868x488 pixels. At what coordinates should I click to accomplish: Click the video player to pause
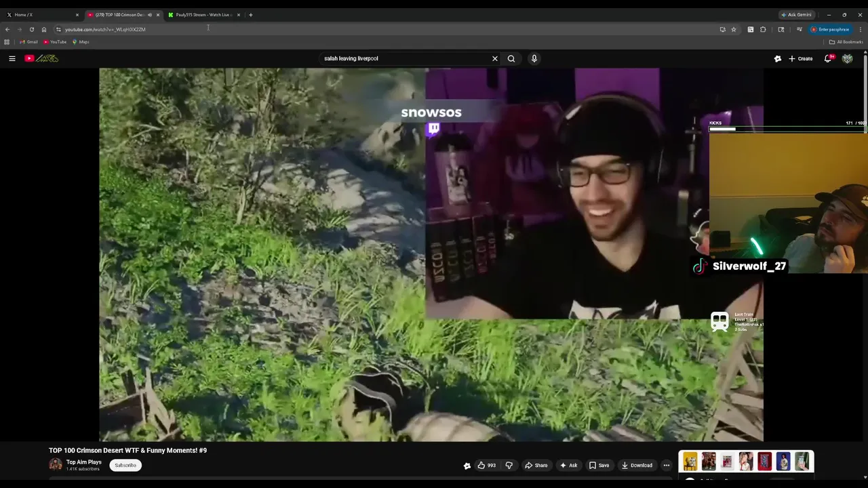tap(431, 254)
